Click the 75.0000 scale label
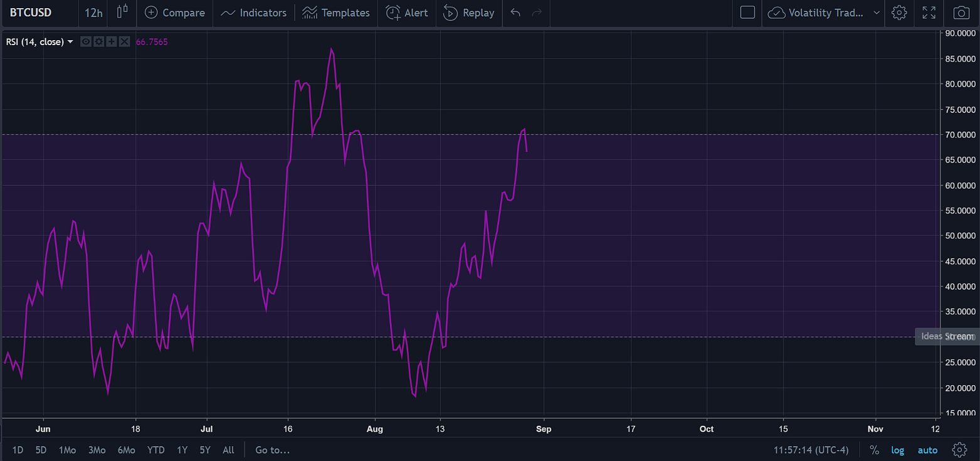Screen dimensions: 980x461 [x=959, y=110]
